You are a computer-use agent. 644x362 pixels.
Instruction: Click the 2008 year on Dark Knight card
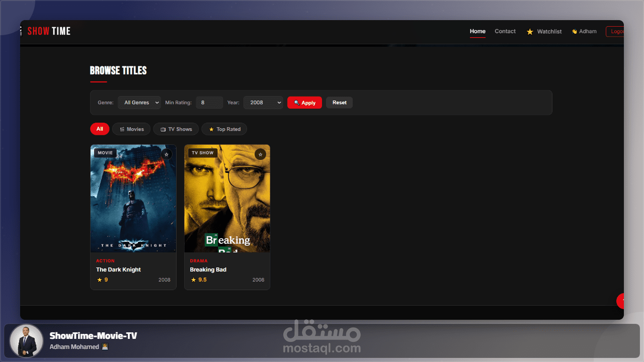(165, 280)
